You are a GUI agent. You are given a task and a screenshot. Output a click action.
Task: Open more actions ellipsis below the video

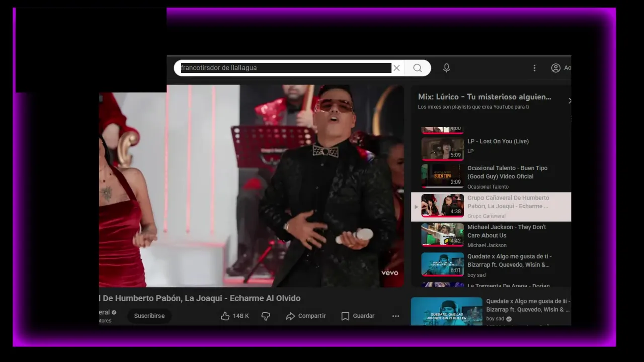pos(396,316)
